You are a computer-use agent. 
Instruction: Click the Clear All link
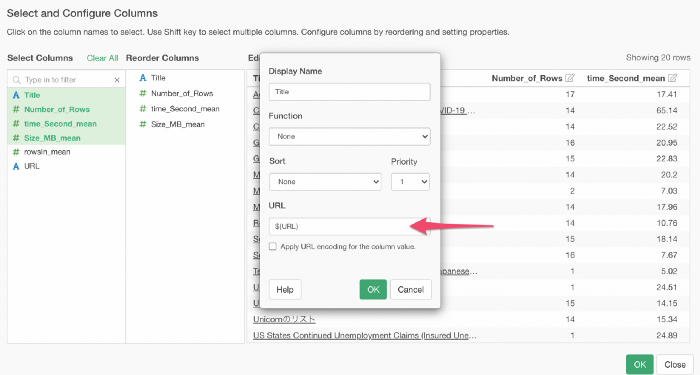(x=102, y=58)
